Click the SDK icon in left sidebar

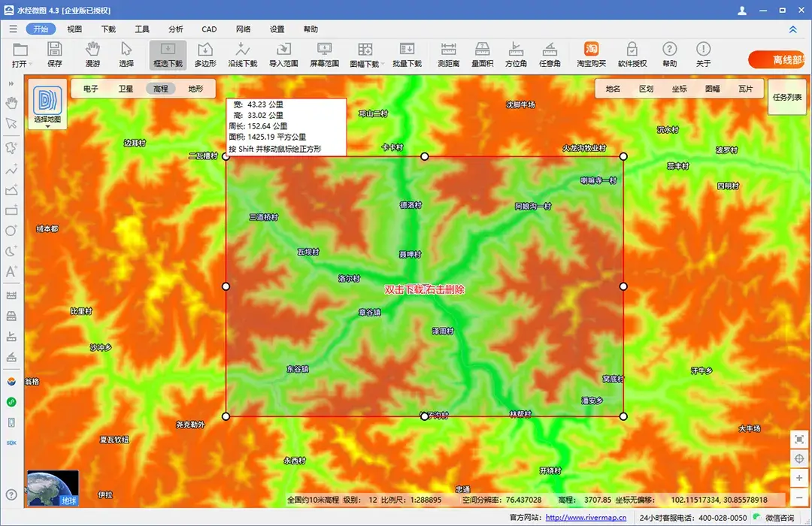(x=11, y=443)
